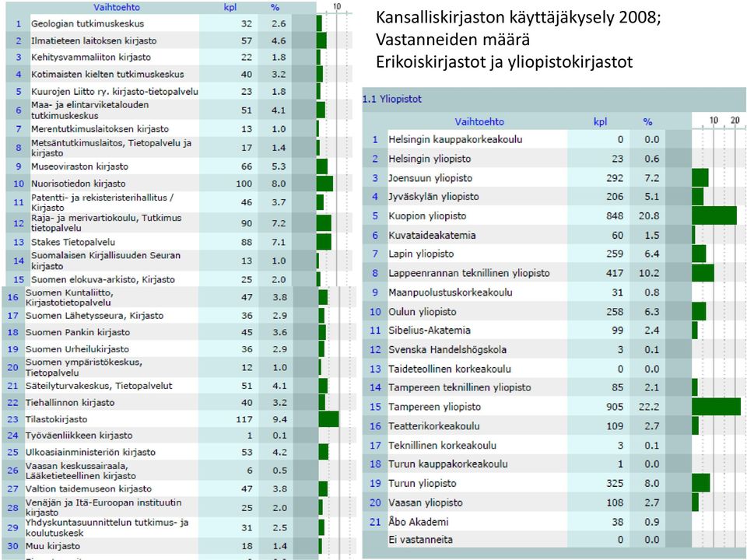The height and width of the screenshot is (560, 747).
Task: Select 'Joensuun yliopisto' row
Action: pyautogui.click(x=555, y=177)
